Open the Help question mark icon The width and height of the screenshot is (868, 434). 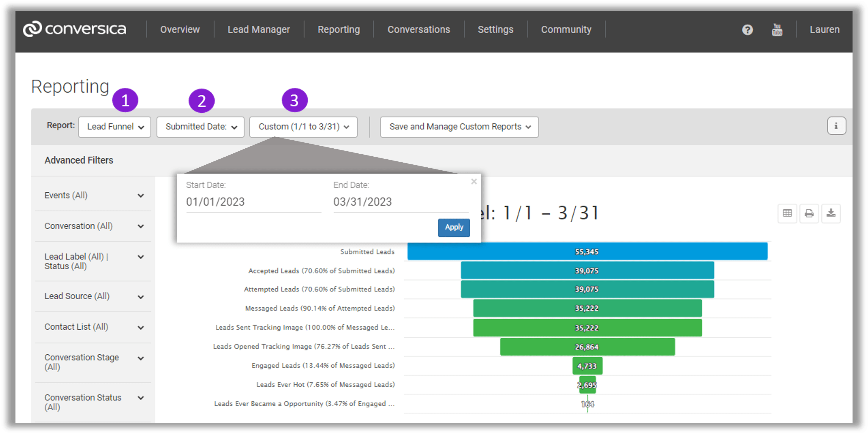pyautogui.click(x=747, y=30)
